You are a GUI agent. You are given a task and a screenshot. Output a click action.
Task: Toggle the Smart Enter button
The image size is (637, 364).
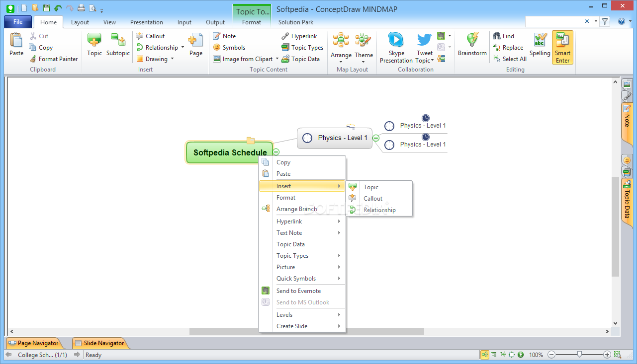point(562,47)
